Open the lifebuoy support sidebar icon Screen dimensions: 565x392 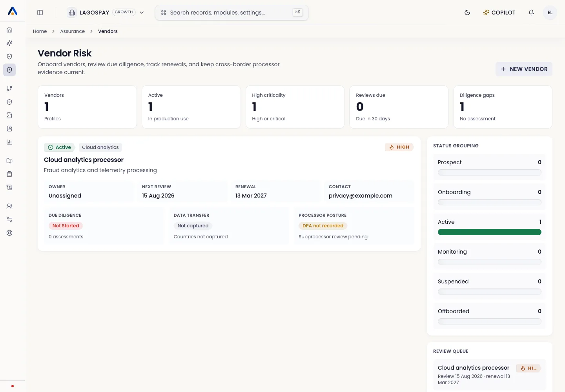click(x=9, y=233)
